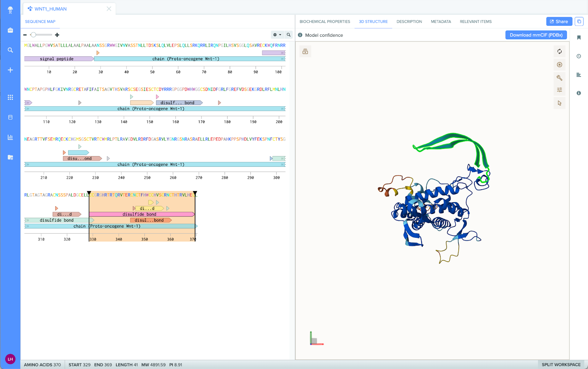The height and width of the screenshot is (369, 588).
Task: Click the Download mmCIF (PDBx) button
Action: 536,35
